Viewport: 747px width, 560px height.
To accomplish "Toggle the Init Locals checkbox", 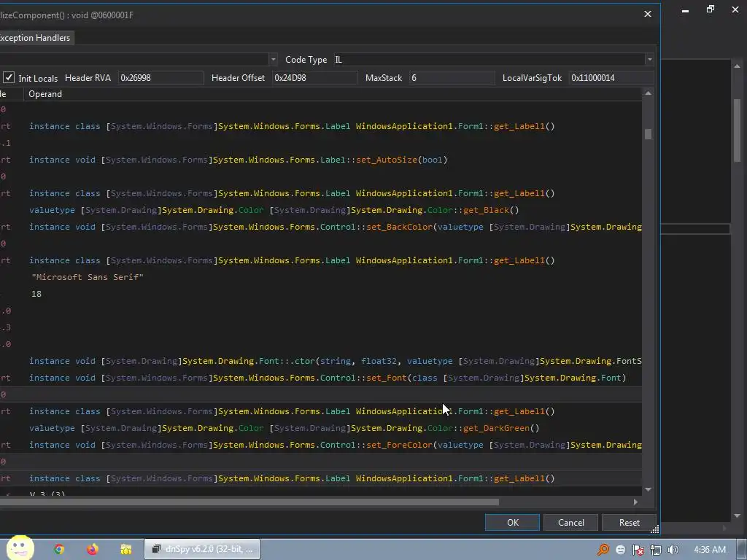I will (x=9, y=77).
